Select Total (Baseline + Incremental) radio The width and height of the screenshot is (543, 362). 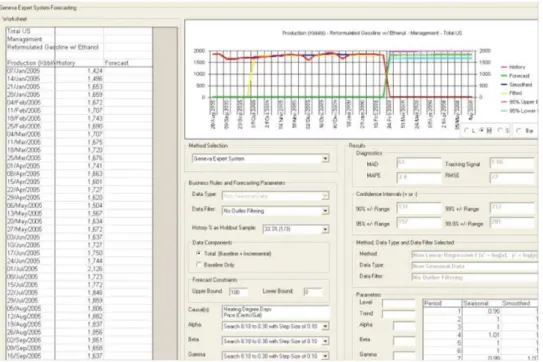[x=199, y=254]
